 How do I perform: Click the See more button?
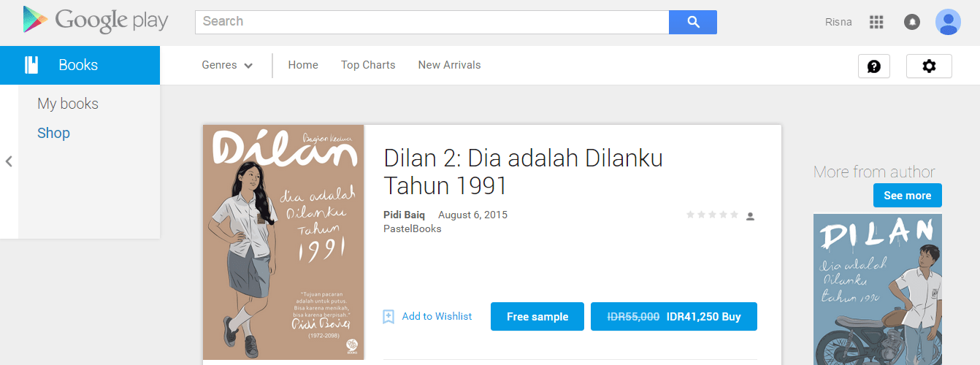coord(908,196)
